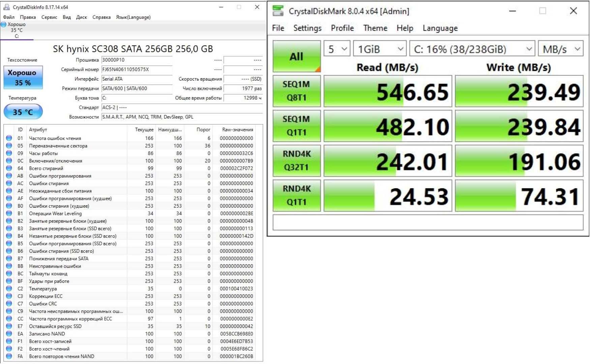The width and height of the screenshot is (590, 364).
Task: Open test count dropdown showing 5
Action: pyautogui.click(x=337, y=49)
